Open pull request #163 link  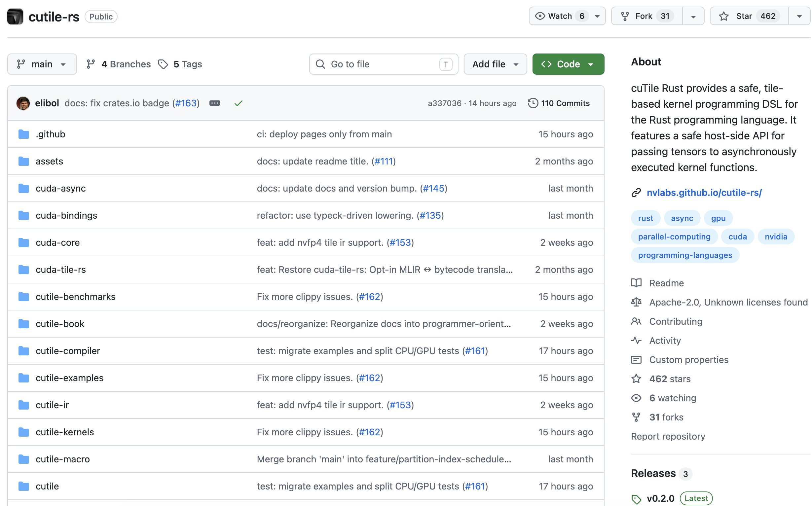coord(186,103)
